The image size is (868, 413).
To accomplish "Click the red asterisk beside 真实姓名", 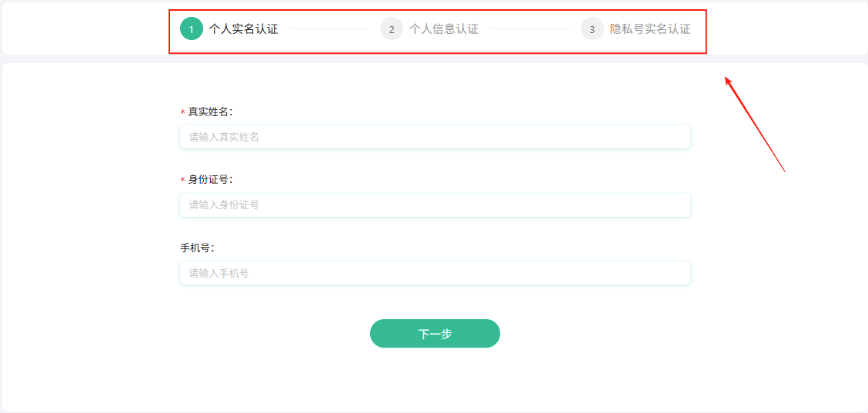I will (x=183, y=112).
